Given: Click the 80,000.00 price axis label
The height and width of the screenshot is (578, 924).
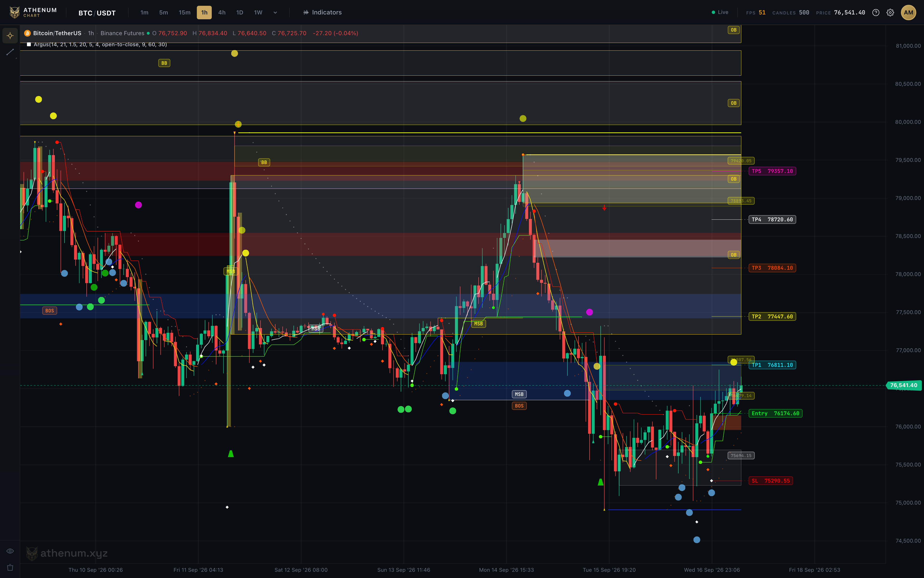Looking at the screenshot, I should click(908, 122).
